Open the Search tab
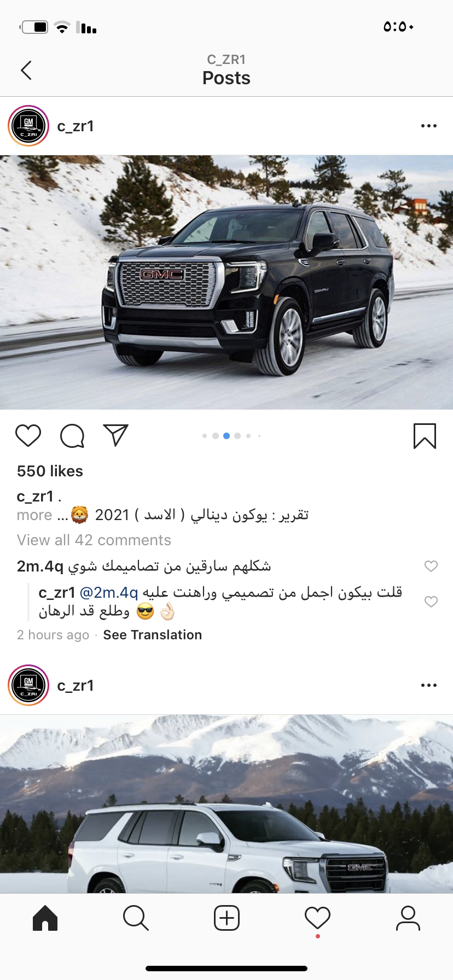 point(136,918)
